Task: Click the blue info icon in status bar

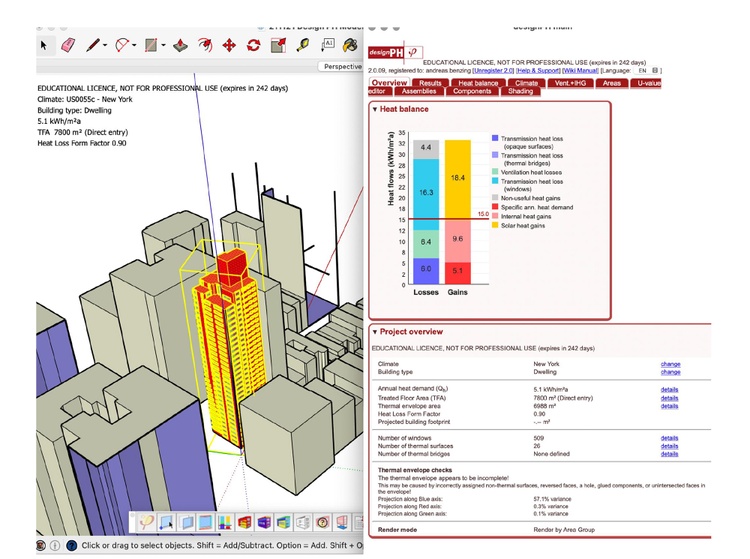Action: 72,546
